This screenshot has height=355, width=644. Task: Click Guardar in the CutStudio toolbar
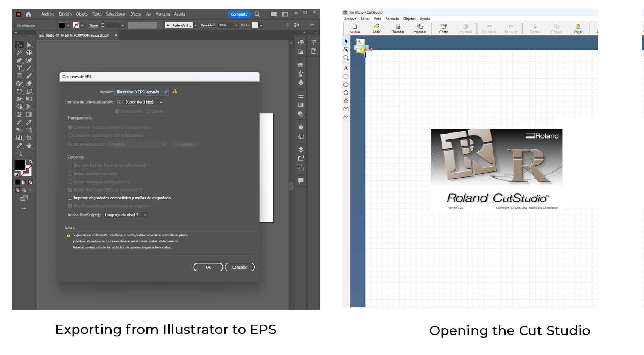click(398, 29)
